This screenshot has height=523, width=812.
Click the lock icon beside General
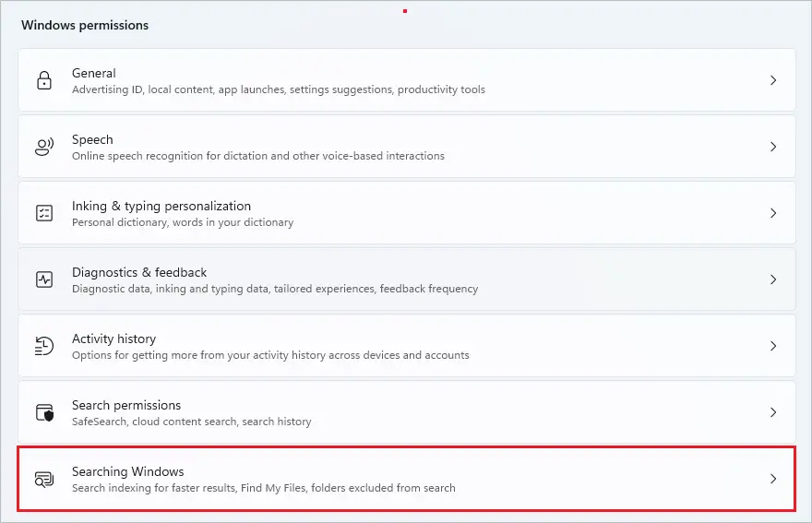click(44, 80)
